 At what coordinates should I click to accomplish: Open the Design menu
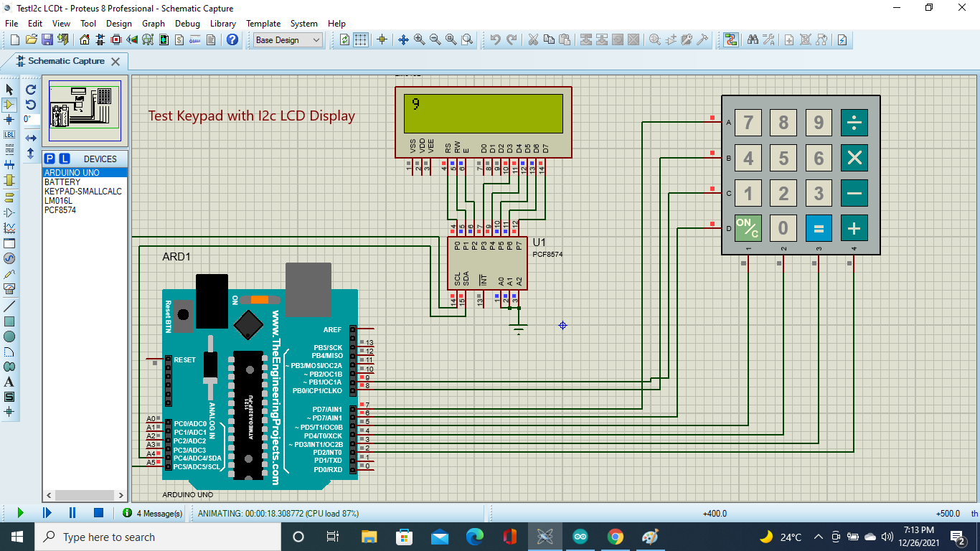119,24
